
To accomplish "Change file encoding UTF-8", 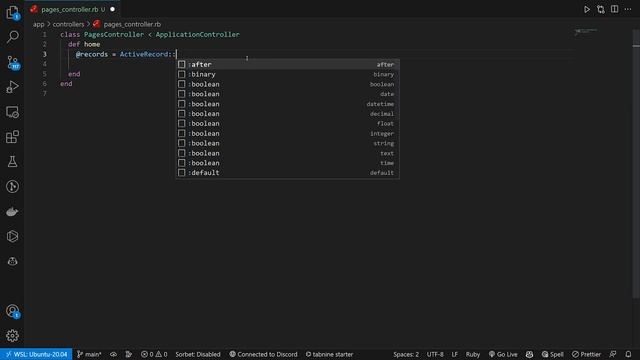I will pos(435,354).
